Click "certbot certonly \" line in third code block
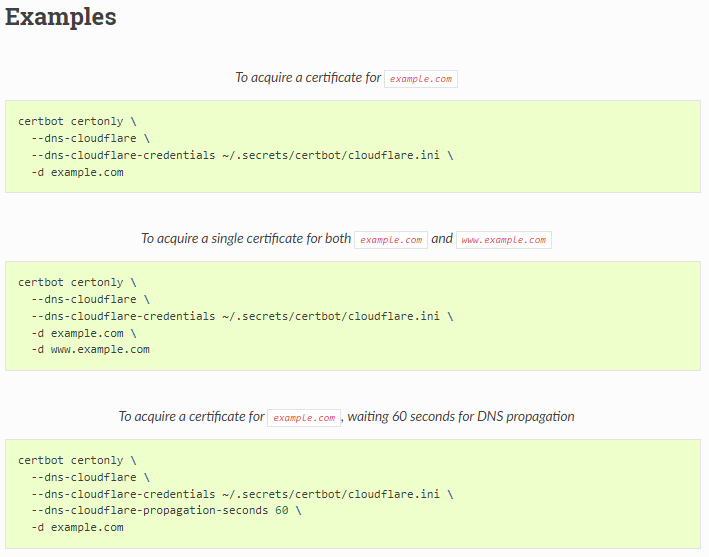709x557 pixels. click(77, 460)
